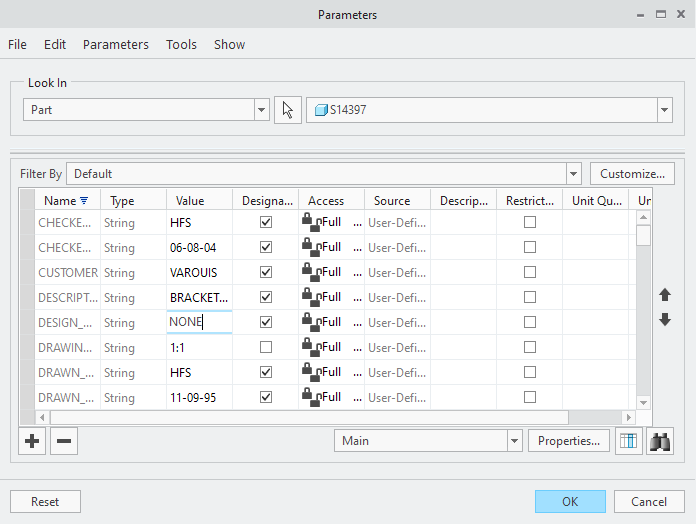Click the Reset button

click(45, 501)
